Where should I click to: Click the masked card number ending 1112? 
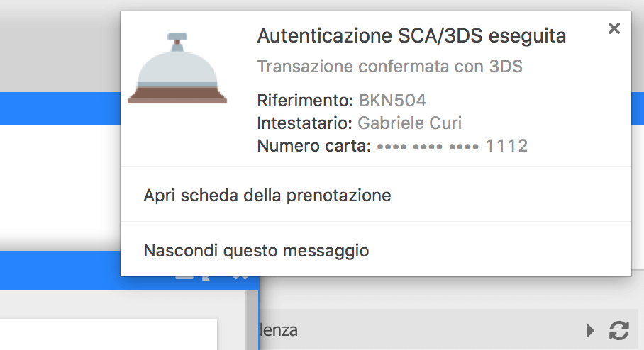tap(453, 146)
